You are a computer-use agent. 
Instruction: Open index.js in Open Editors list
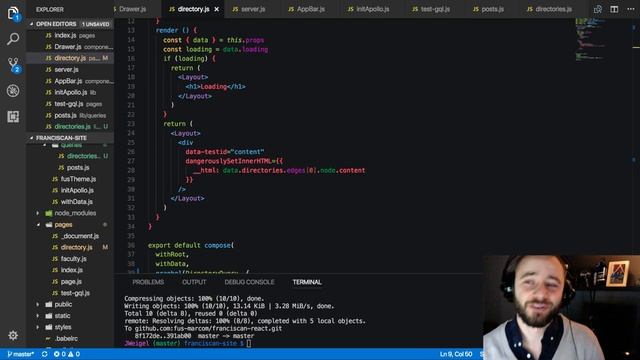tap(70, 36)
